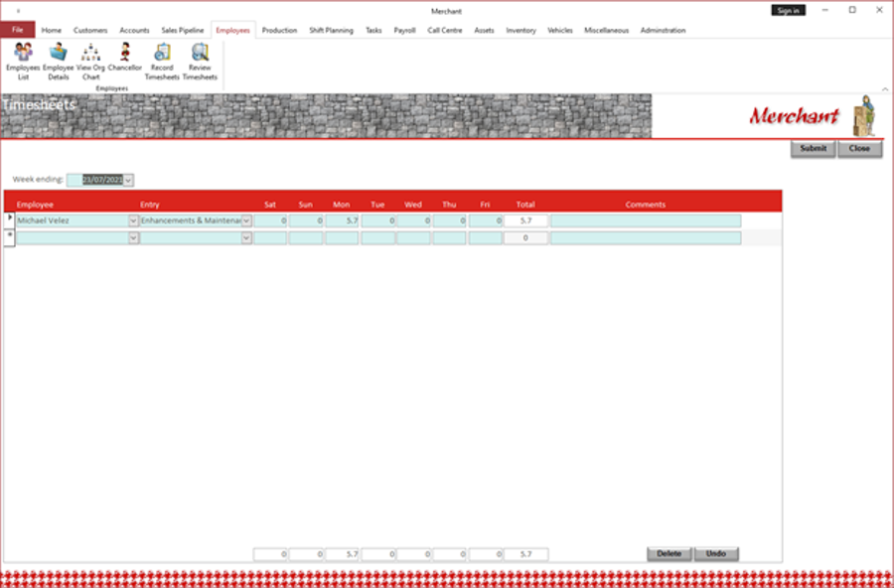Click the new row Mon hours field
The height and width of the screenshot is (588, 894).
pos(342,237)
